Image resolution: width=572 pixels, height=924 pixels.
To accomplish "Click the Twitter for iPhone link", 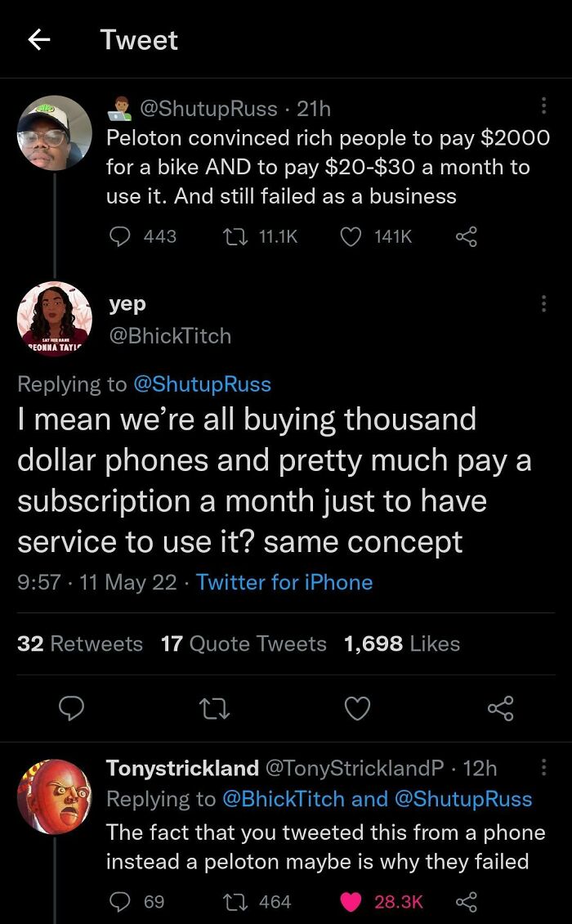I will click(x=284, y=582).
